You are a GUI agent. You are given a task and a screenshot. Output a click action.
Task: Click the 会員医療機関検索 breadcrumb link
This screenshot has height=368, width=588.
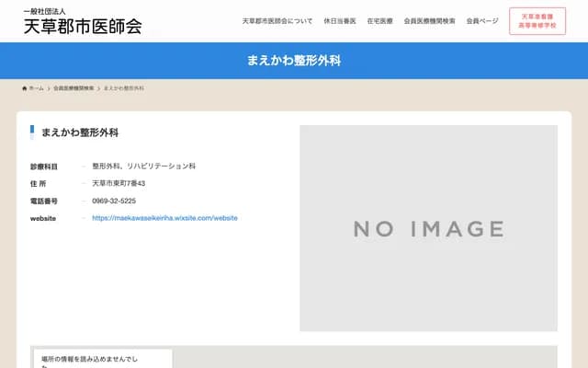pyautogui.click(x=73, y=88)
